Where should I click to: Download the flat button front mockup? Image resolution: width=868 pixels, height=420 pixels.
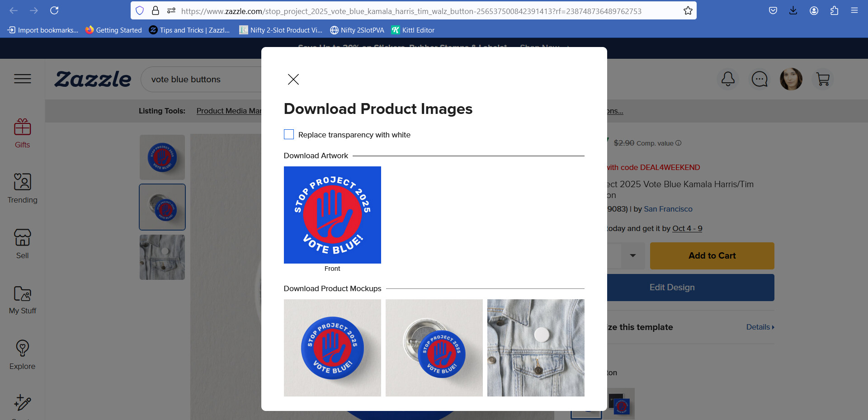coord(332,348)
